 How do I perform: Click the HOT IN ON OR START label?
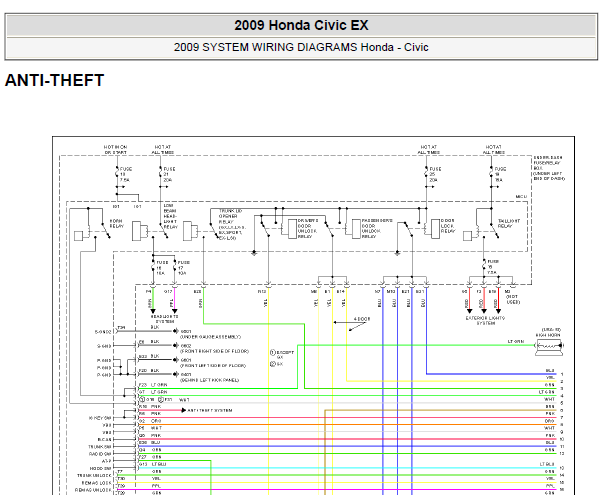pyautogui.click(x=115, y=150)
